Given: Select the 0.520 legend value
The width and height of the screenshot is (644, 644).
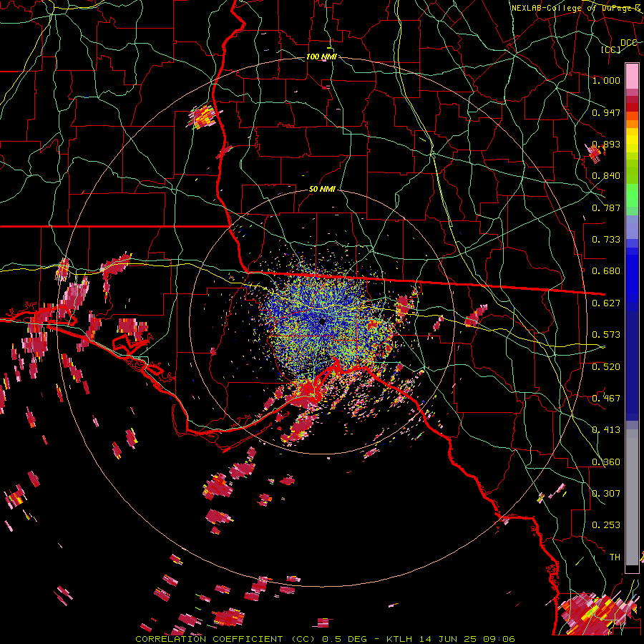Looking at the screenshot, I should pos(606,367).
